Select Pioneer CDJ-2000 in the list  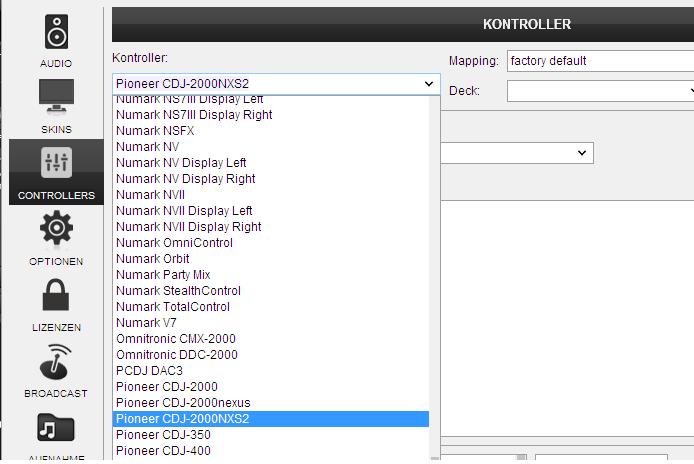click(271, 387)
